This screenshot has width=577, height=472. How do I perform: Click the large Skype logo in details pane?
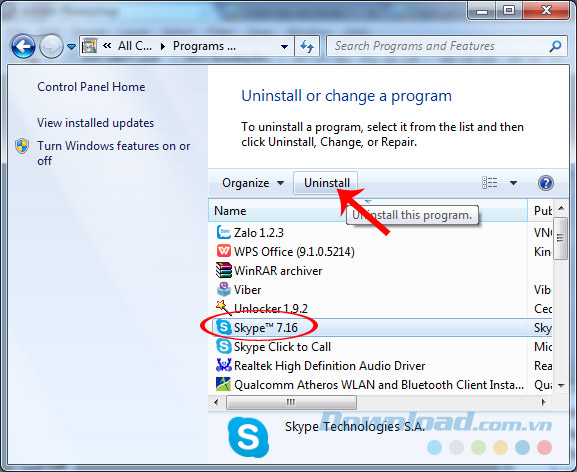click(x=248, y=437)
